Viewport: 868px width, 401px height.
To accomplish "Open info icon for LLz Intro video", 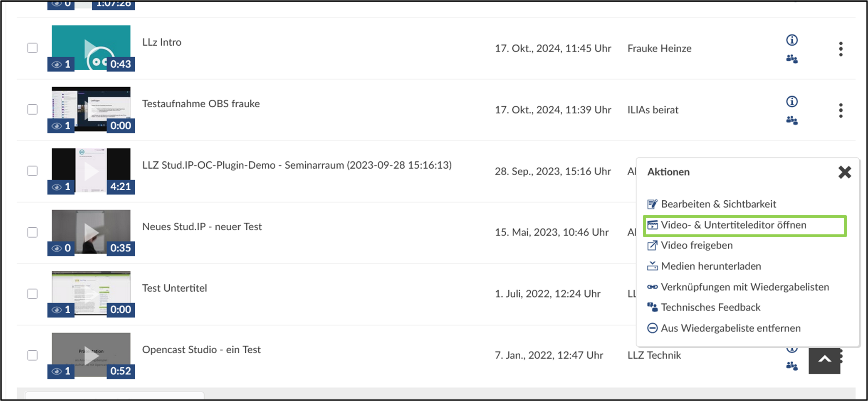I will click(792, 40).
